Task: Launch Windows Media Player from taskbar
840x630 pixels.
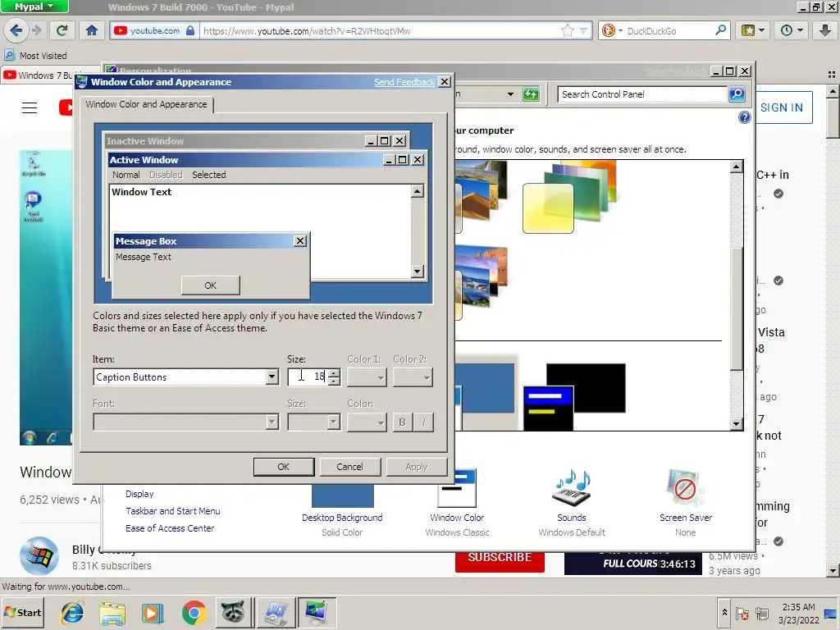Action: [x=153, y=612]
